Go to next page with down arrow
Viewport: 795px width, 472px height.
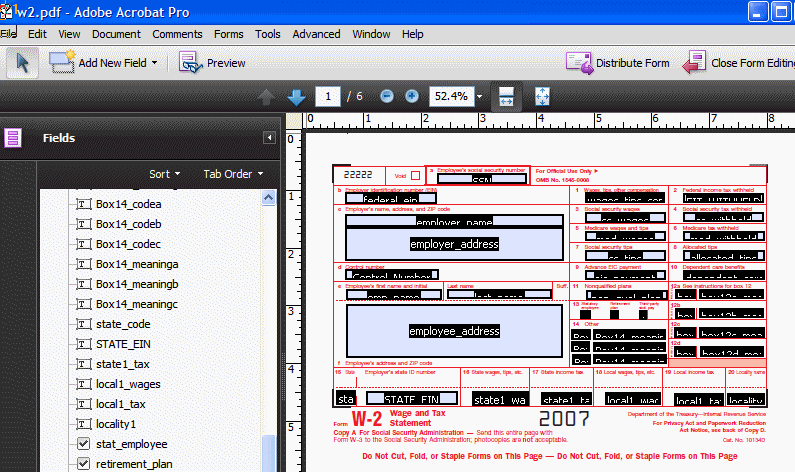(x=296, y=96)
